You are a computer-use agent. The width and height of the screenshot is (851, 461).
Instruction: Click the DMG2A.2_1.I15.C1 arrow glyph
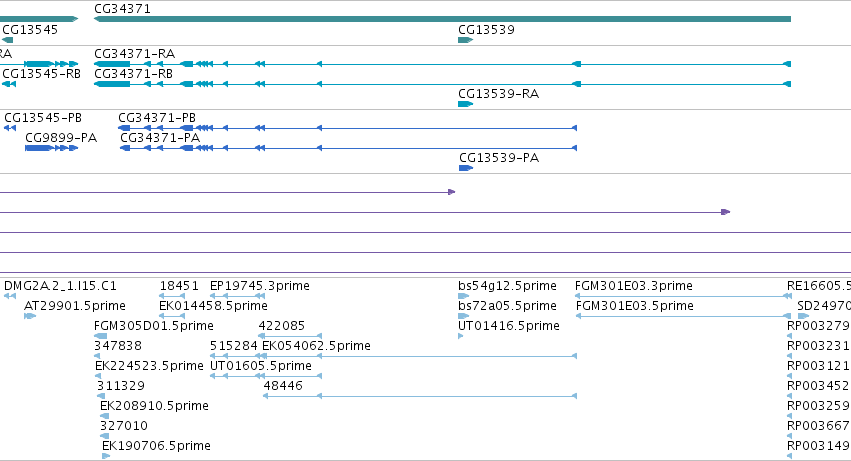[x=10, y=296]
